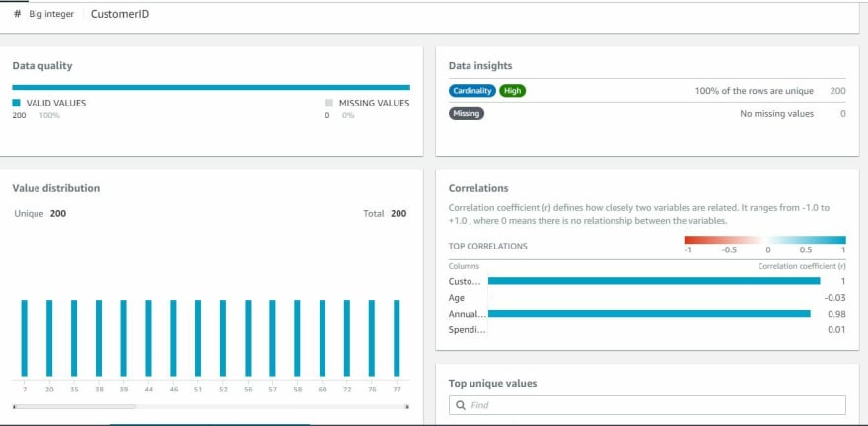Screen dimensions: 868x426
Task: Click the Data insights heading
Action: 480,66
